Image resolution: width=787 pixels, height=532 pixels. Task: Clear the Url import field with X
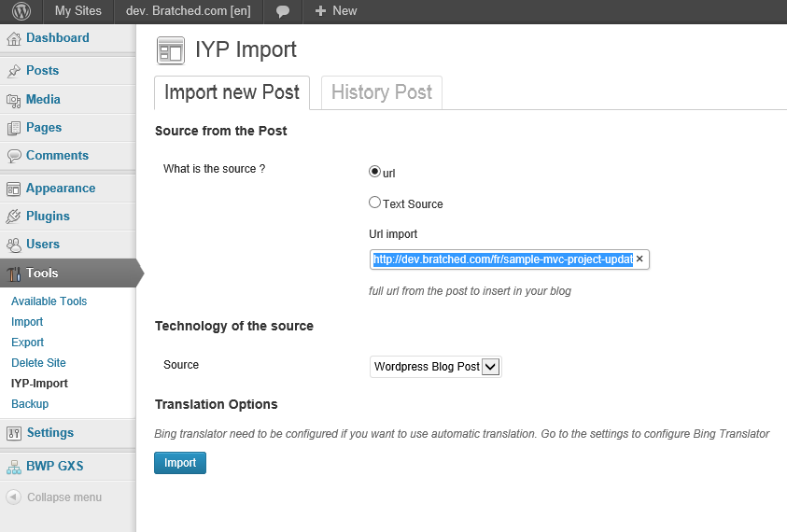[x=639, y=259]
